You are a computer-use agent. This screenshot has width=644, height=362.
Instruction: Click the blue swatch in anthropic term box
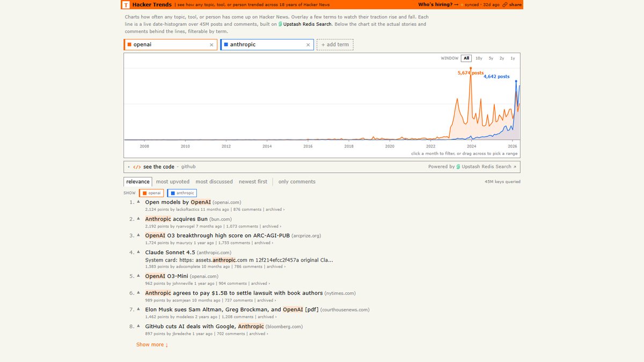pos(225,45)
